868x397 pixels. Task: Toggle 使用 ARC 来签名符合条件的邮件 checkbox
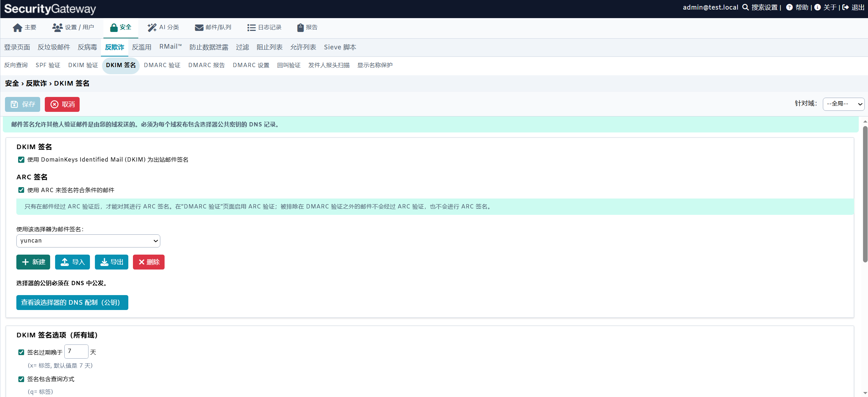coord(21,190)
